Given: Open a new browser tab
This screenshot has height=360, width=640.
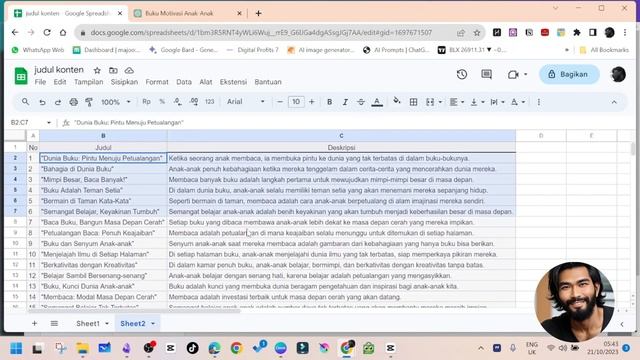Looking at the screenshot, I should pyautogui.click(x=258, y=13).
